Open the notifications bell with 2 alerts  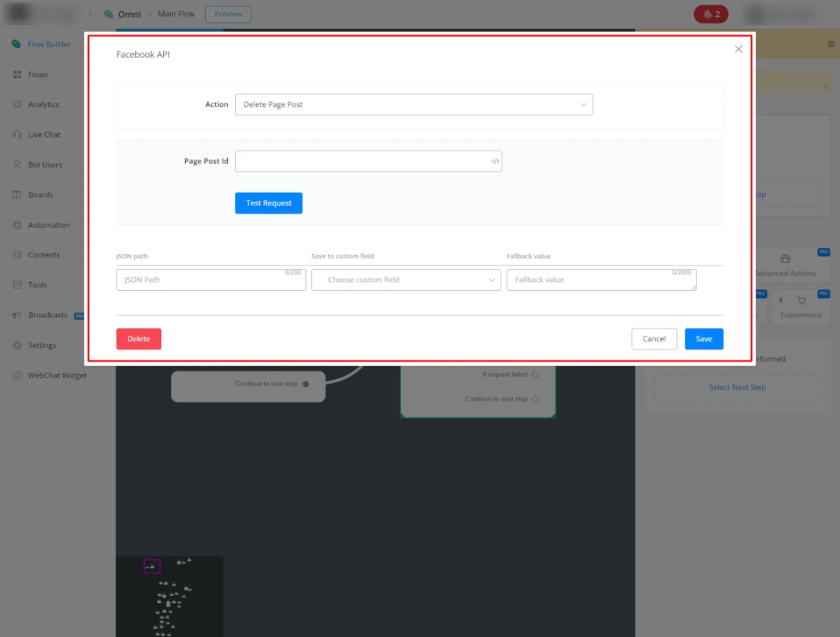(711, 14)
